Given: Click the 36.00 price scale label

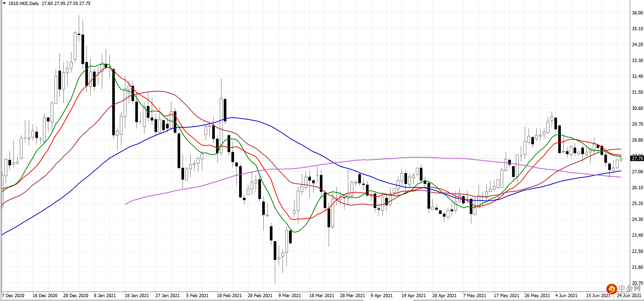Looking at the screenshot, I should (x=637, y=13).
